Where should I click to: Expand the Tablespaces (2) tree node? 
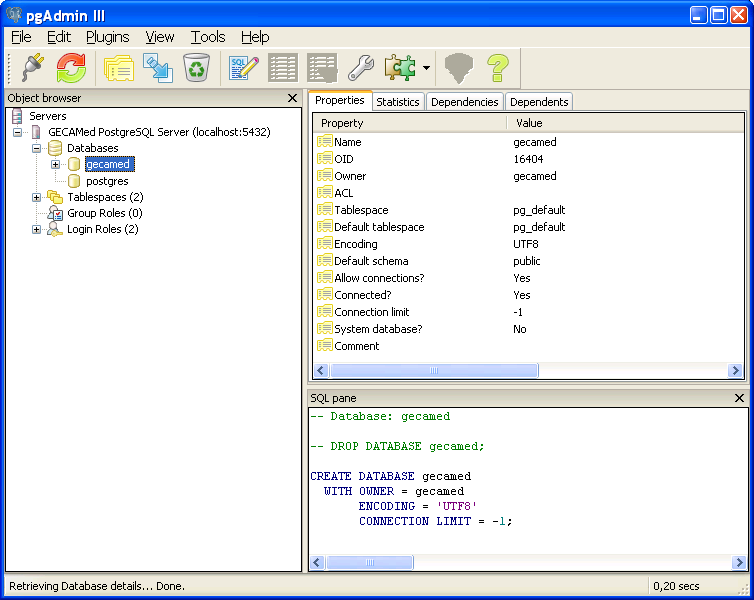coord(37,197)
